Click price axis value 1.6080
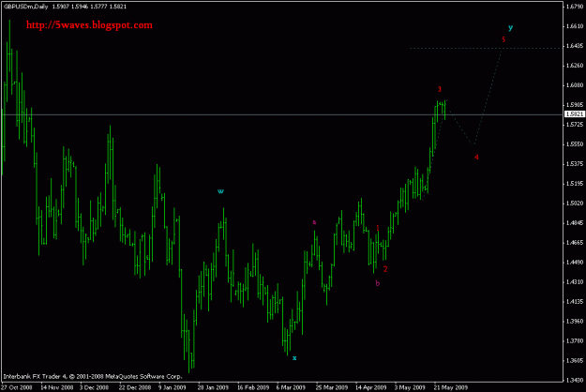This screenshot has width=586, height=392. (575, 85)
